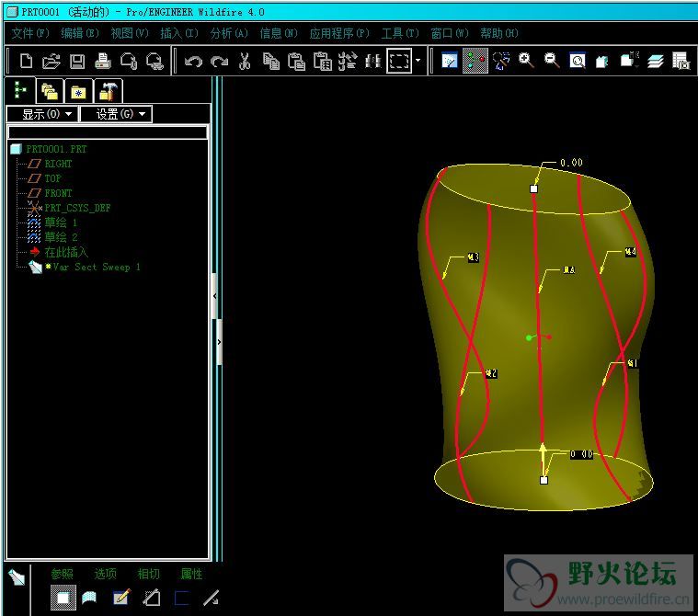This screenshot has height=616, width=698.
Task: Click the dashed rectangle selection box icon
Action: pyautogui.click(x=399, y=61)
